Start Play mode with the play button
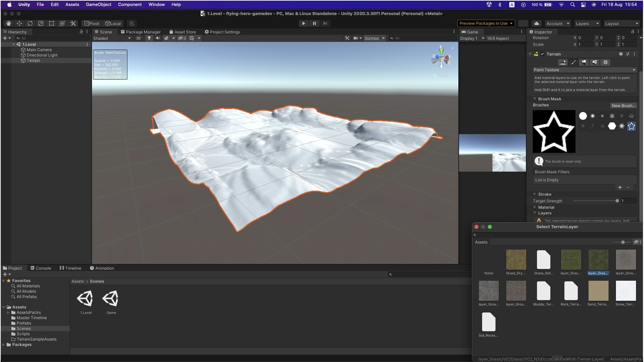 (x=303, y=23)
